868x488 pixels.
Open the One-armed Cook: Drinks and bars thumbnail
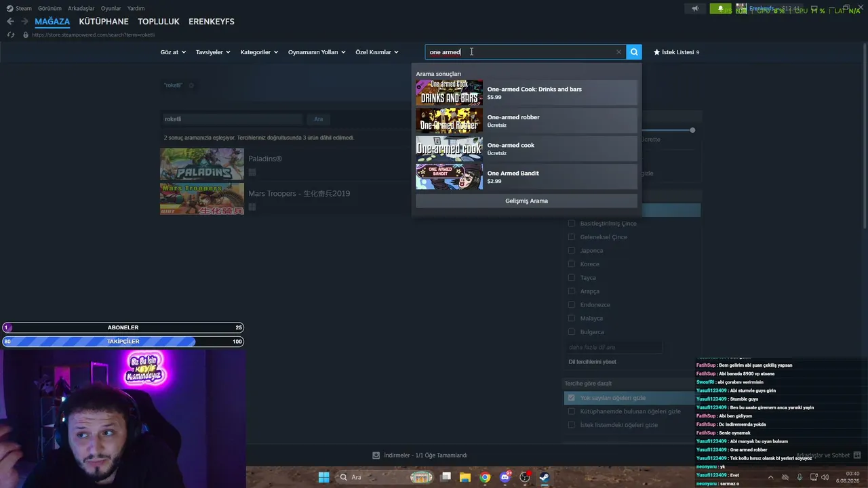click(x=449, y=93)
